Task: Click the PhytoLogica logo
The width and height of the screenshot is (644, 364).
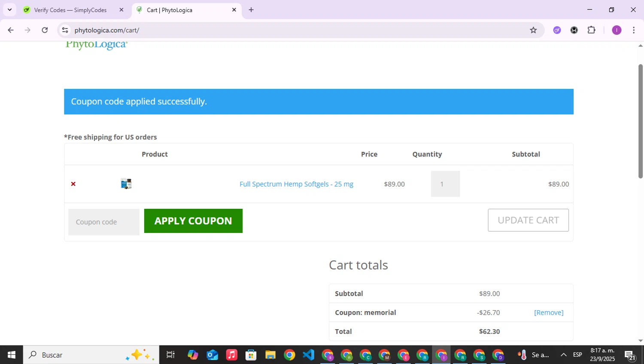Action: (x=97, y=45)
